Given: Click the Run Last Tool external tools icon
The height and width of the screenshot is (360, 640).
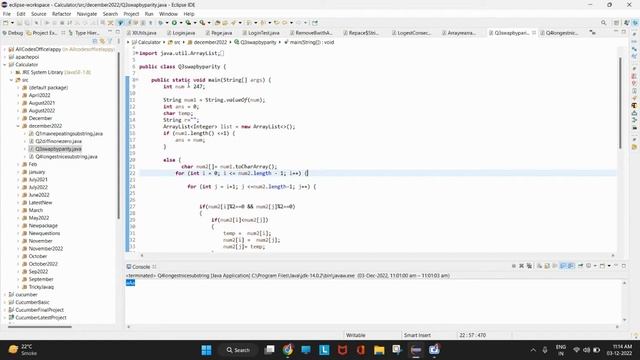Looking at the screenshot, I should [x=202, y=23].
